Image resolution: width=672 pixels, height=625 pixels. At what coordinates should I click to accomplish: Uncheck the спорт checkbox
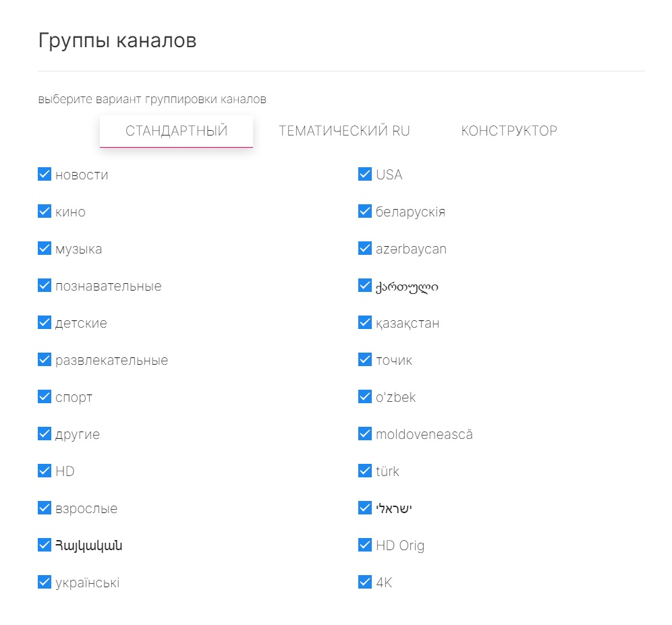[x=45, y=397]
